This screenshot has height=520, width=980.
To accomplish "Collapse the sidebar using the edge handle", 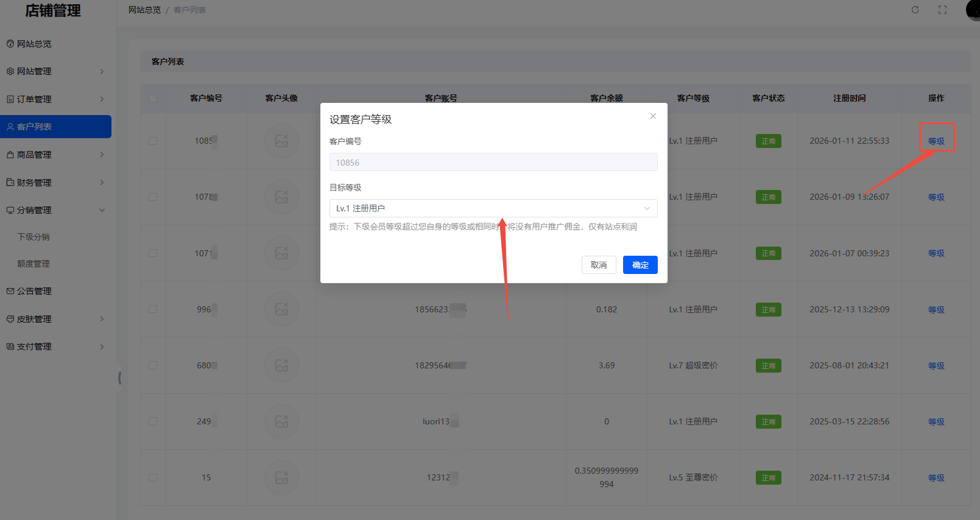I will pos(119,378).
